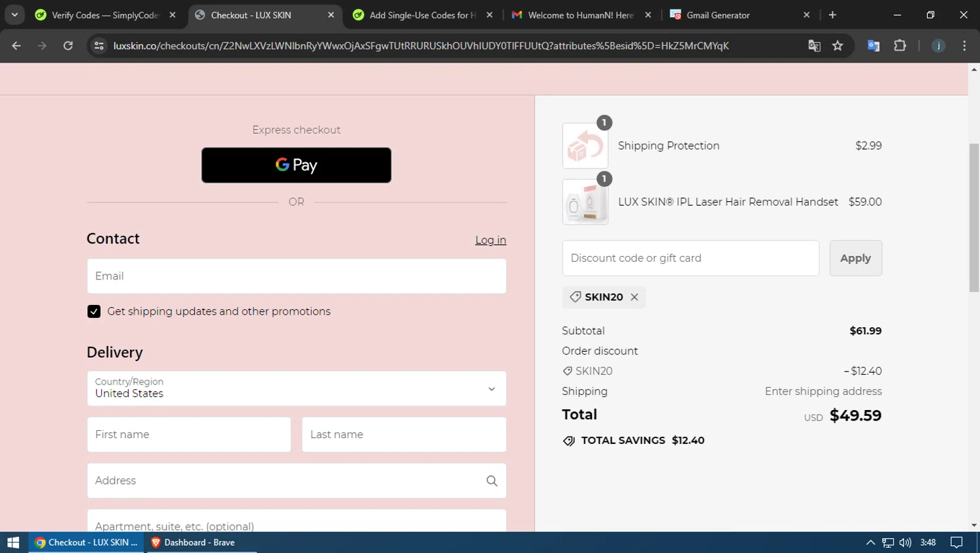Open Checkout - LUX SKIN taskbar Chrome item

point(86,543)
